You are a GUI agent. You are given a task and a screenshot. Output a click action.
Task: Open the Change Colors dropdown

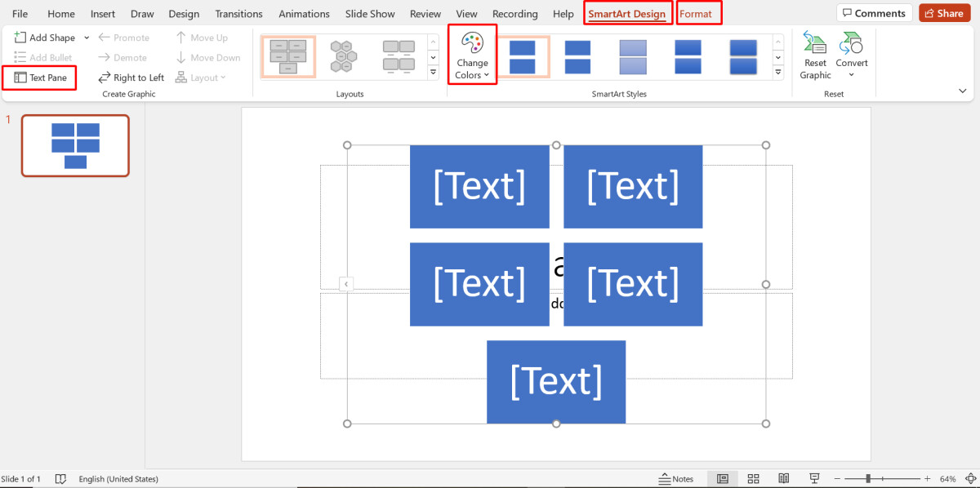tap(472, 54)
